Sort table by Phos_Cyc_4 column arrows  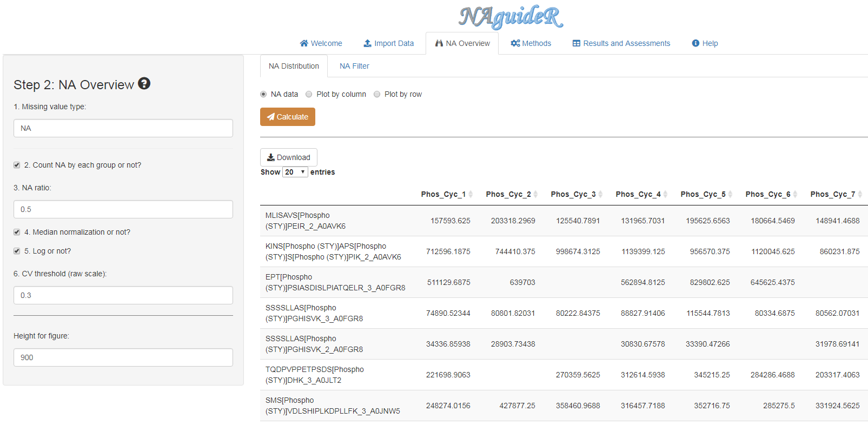coord(665,194)
